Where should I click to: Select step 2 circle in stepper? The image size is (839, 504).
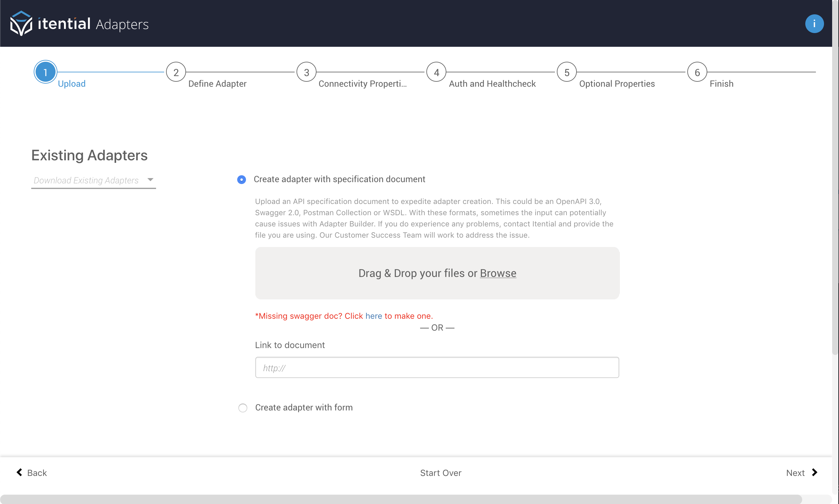click(x=176, y=72)
